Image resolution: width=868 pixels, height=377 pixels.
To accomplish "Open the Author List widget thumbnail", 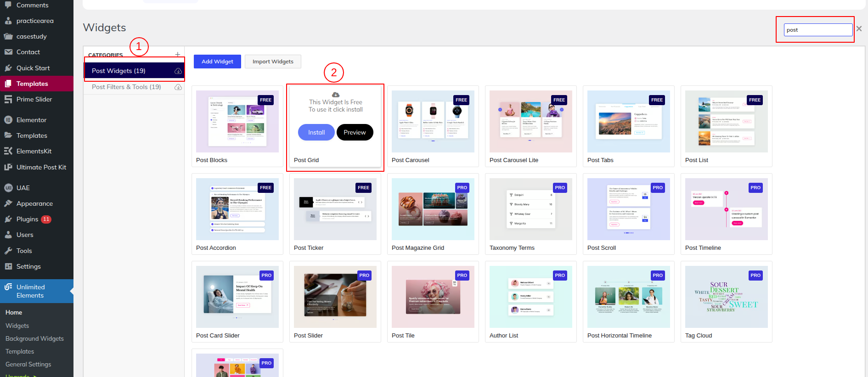I will [x=531, y=297].
